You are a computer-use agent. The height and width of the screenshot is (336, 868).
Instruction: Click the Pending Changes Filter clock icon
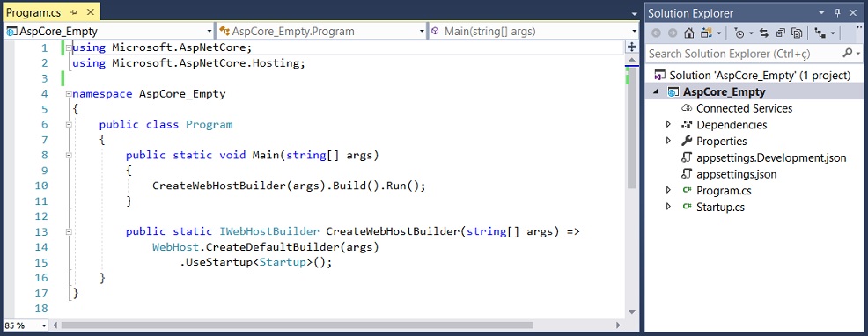pos(739,33)
